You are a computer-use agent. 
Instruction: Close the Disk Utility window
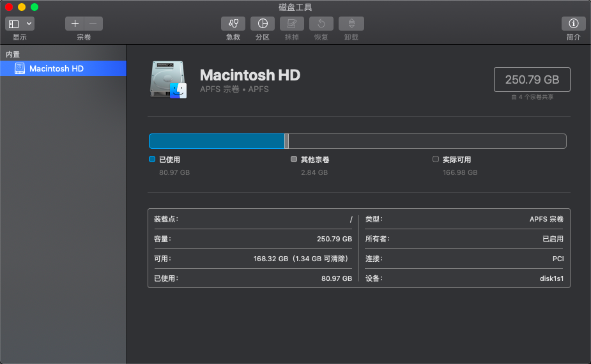pos(9,7)
